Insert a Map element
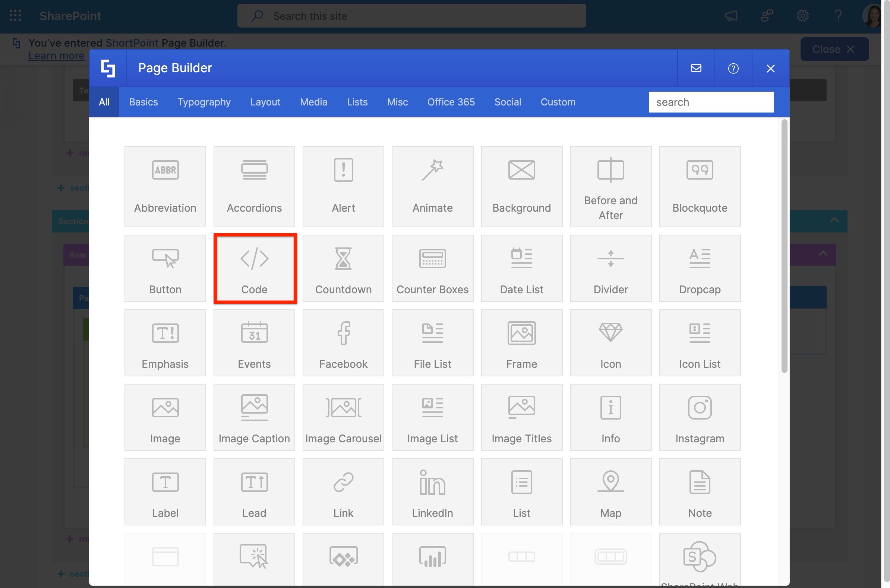This screenshot has width=890, height=588. [x=610, y=491]
